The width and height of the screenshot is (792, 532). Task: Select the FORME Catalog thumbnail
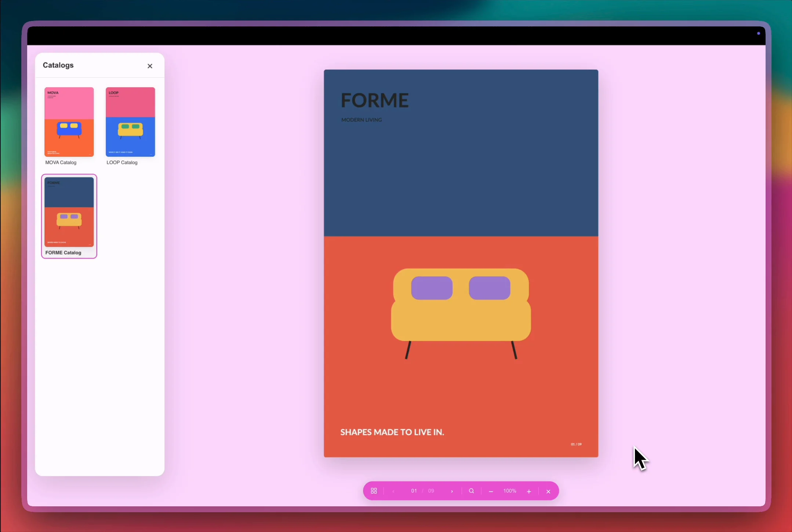(x=69, y=212)
